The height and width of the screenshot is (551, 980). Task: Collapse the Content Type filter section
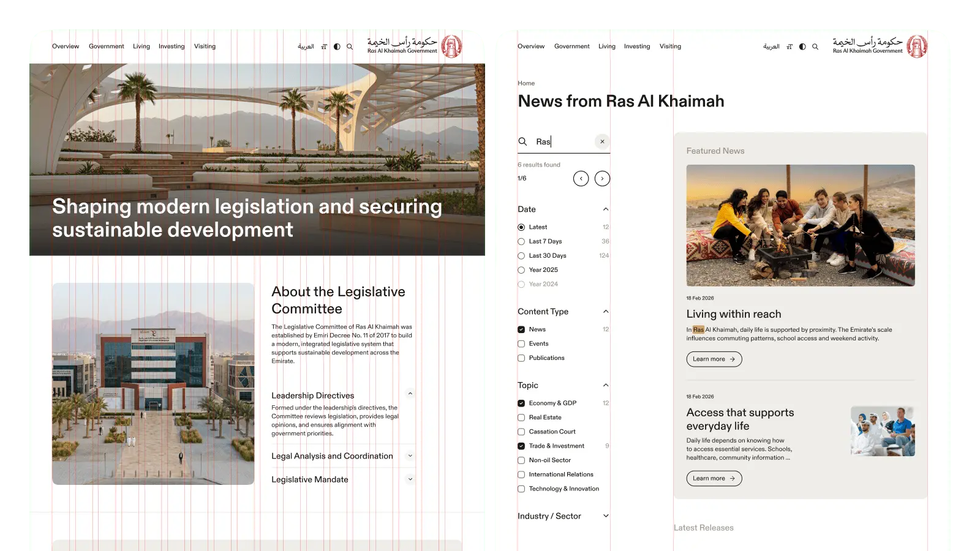[x=606, y=312]
